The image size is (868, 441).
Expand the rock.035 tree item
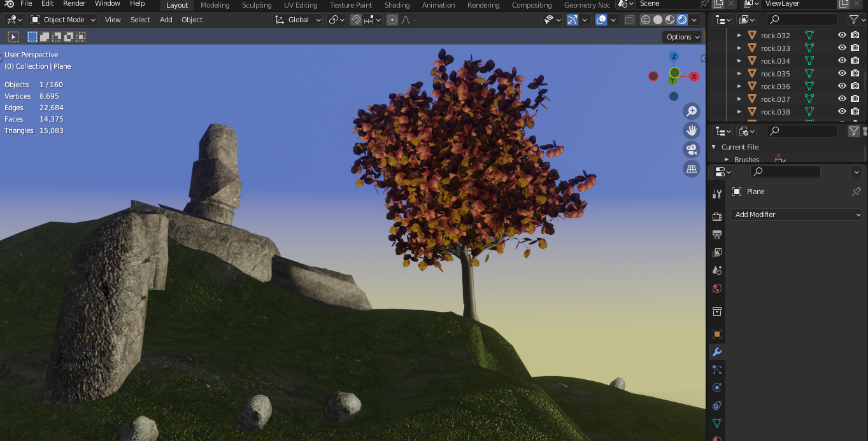click(x=739, y=74)
